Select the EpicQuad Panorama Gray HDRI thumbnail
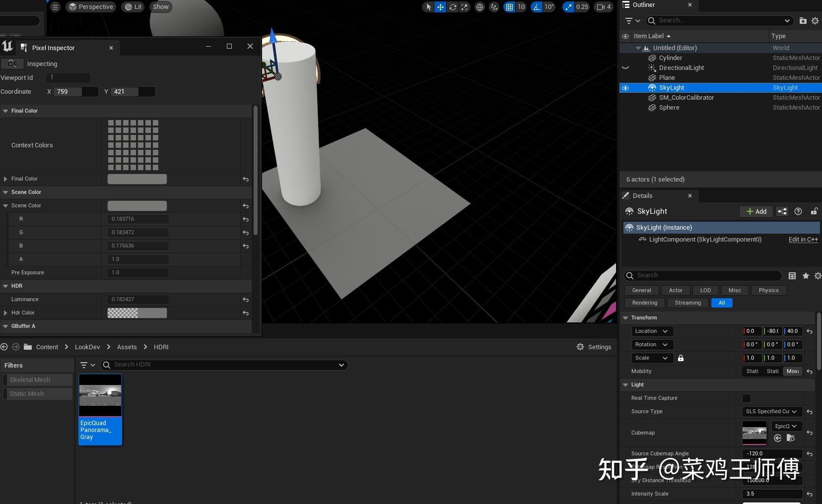822x504 pixels. click(99, 395)
